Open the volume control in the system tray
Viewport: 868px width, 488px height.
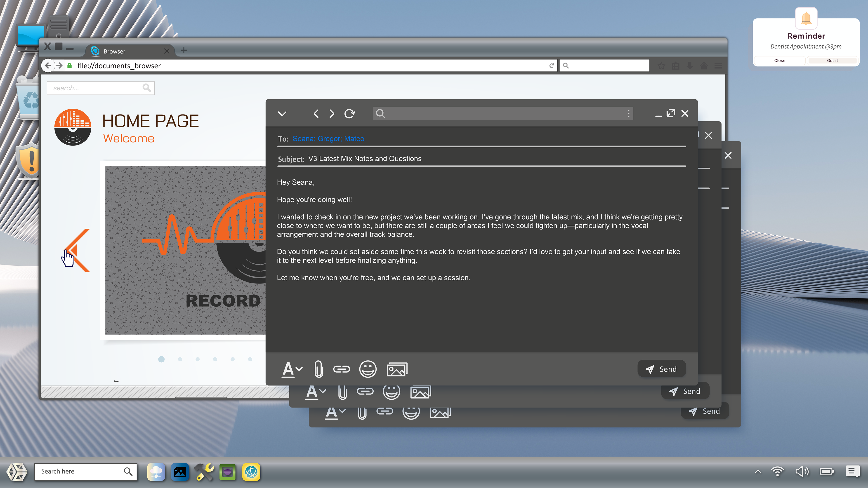click(x=802, y=471)
